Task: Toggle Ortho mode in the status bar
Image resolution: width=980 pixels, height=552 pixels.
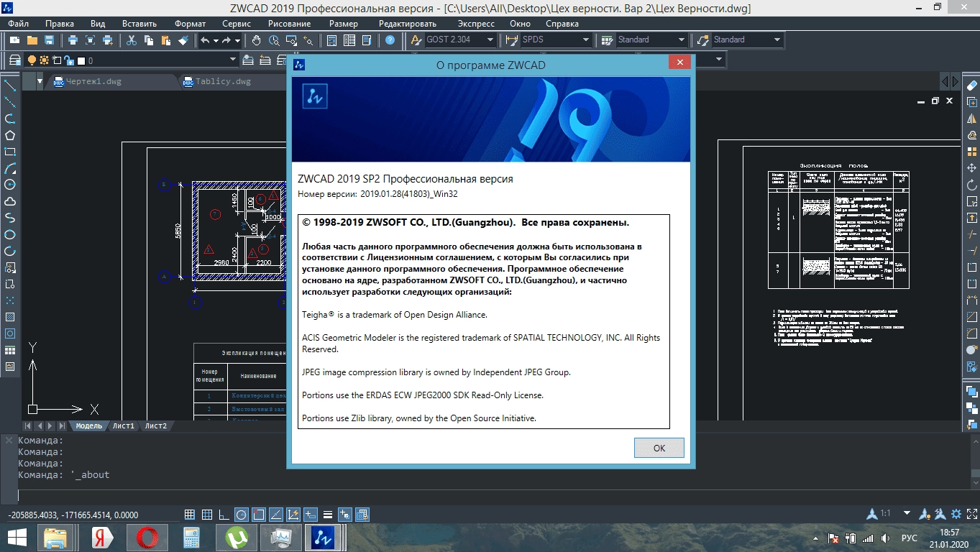Action: 224,514
